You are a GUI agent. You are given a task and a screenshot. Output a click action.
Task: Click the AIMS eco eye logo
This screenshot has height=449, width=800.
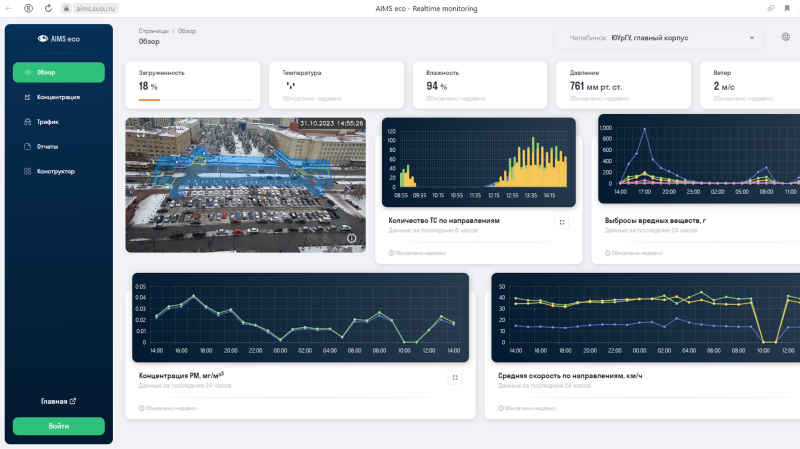[42, 38]
